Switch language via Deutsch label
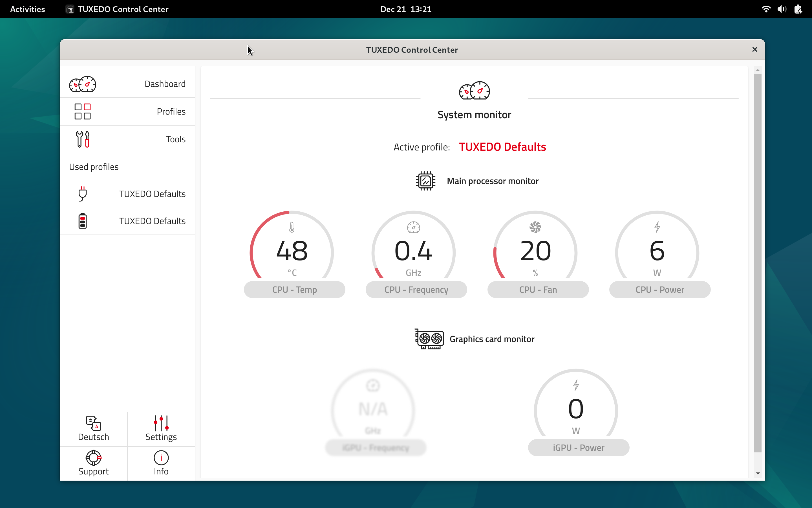 point(94,437)
